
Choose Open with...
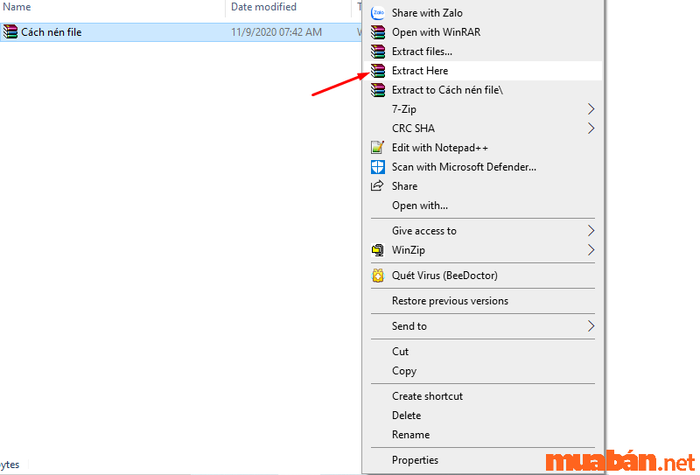483,205
